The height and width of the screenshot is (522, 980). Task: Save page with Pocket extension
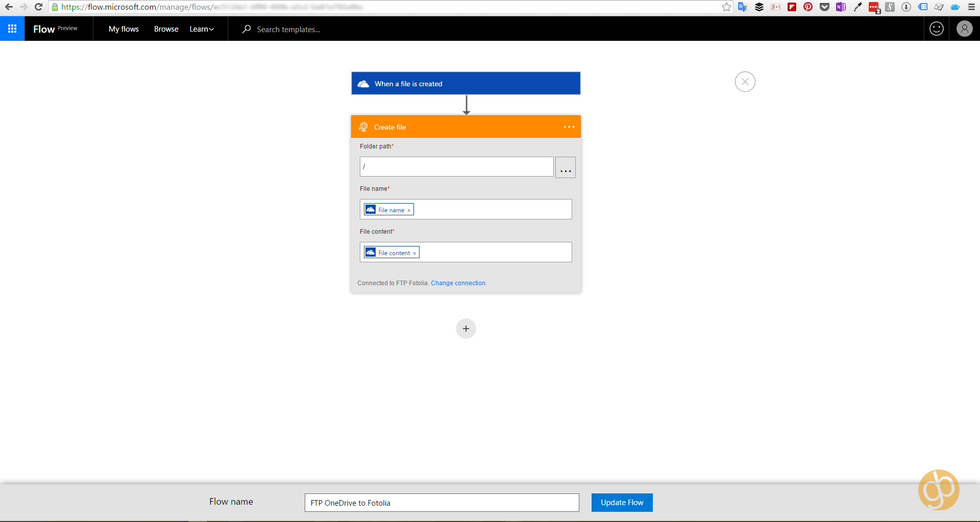(824, 7)
